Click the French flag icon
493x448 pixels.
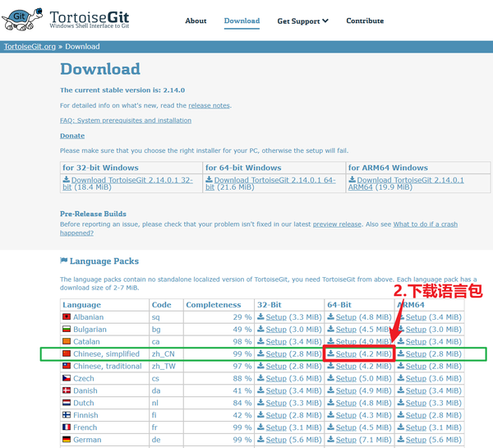click(67, 427)
